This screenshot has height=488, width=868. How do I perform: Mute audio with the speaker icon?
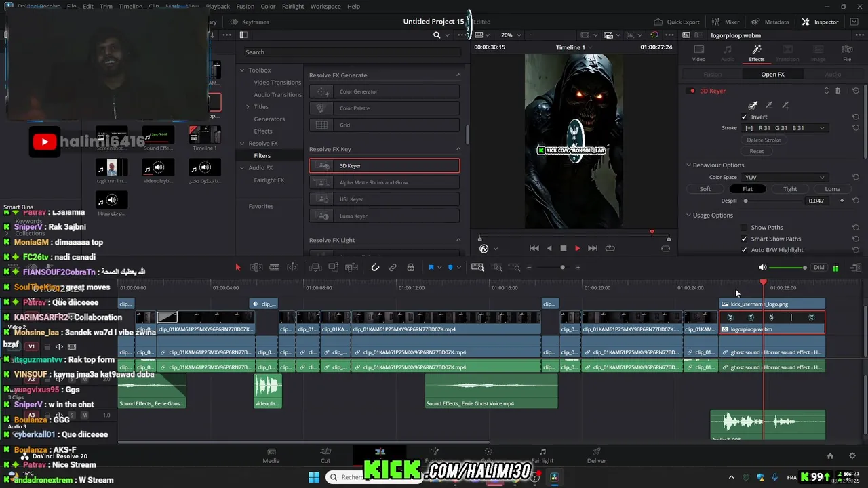[x=762, y=268]
